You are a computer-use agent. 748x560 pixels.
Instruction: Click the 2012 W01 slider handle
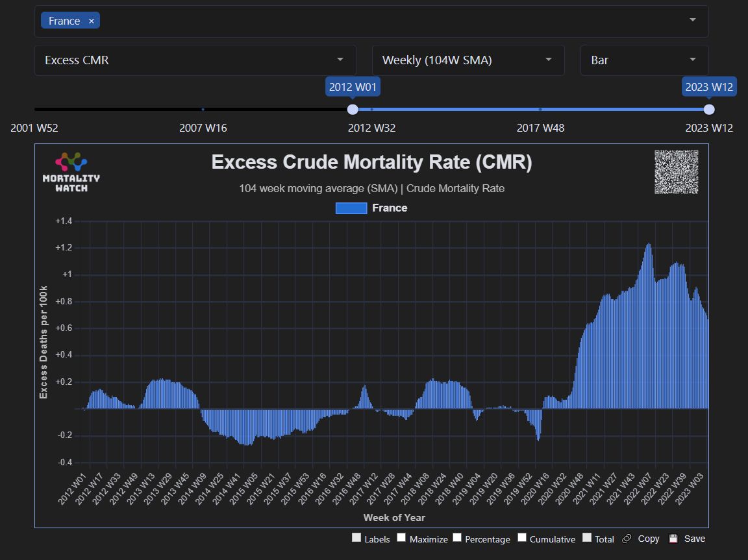point(353,110)
